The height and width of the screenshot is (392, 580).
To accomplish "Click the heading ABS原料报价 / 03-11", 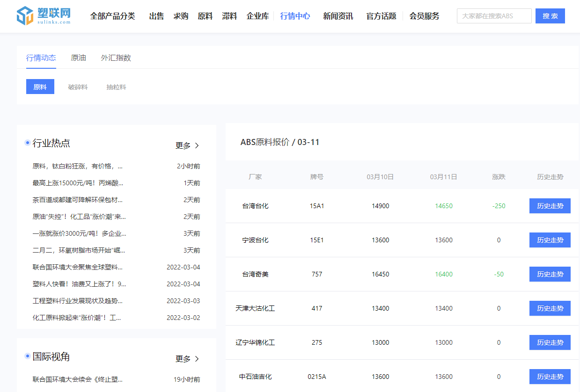I will pyautogui.click(x=280, y=142).
